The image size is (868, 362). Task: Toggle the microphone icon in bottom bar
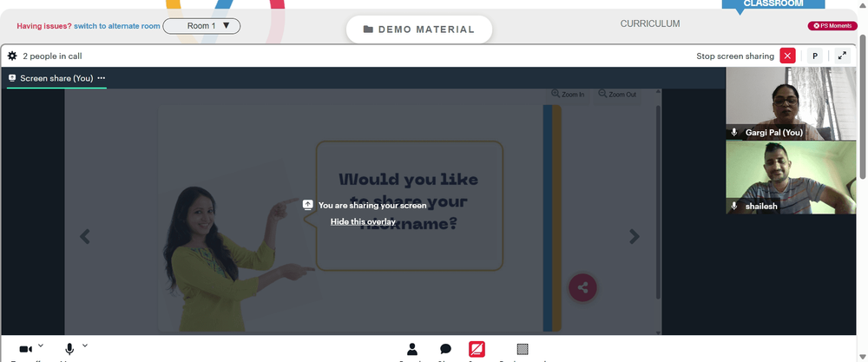tap(69, 349)
